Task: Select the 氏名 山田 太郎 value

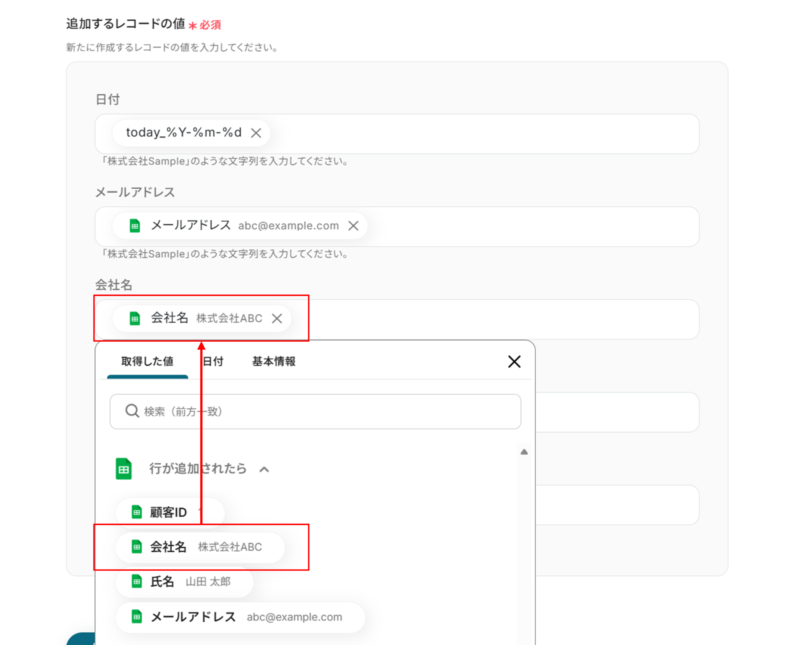Action: point(184,582)
